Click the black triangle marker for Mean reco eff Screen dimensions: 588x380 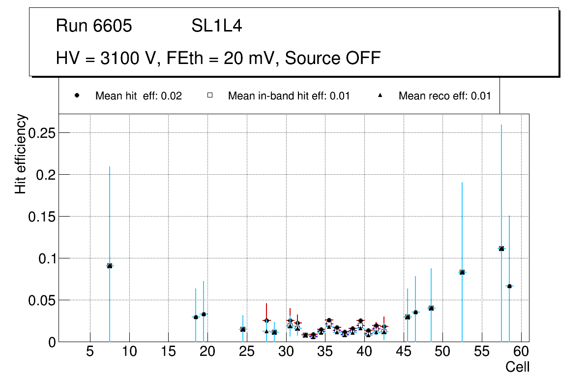pos(380,95)
